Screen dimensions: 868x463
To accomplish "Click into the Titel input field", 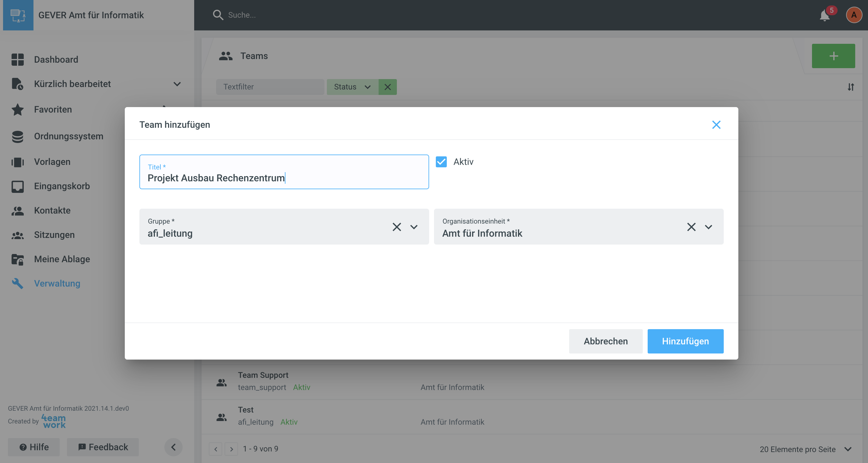I will (284, 177).
